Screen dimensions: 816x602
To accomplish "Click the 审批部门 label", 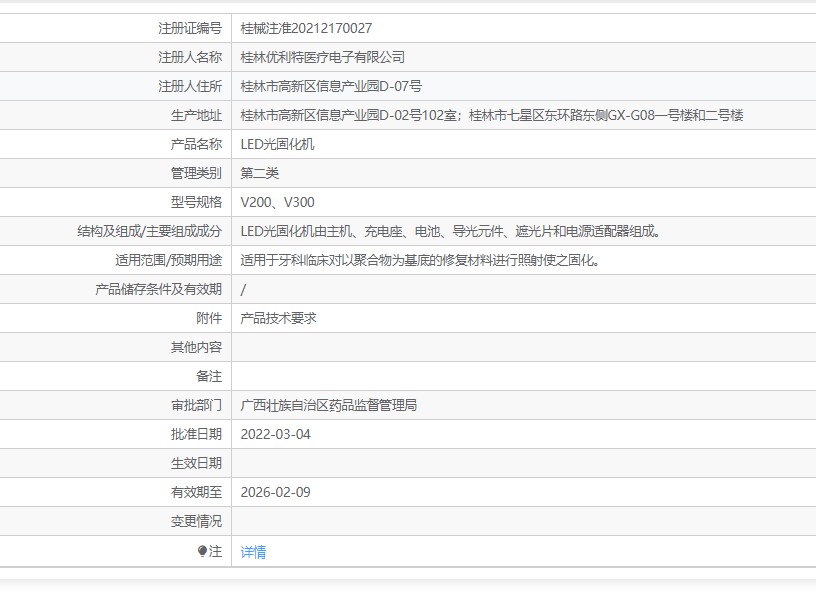I will point(196,405).
